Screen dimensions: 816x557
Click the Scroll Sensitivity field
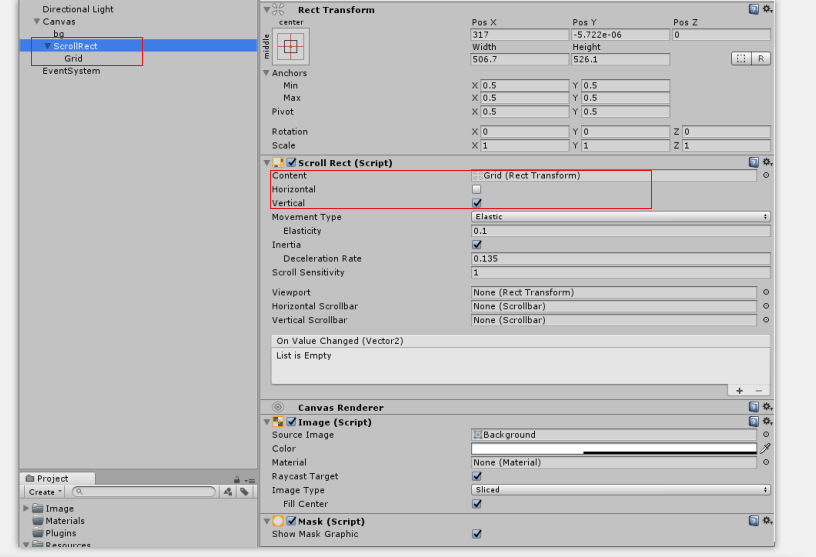(620, 272)
